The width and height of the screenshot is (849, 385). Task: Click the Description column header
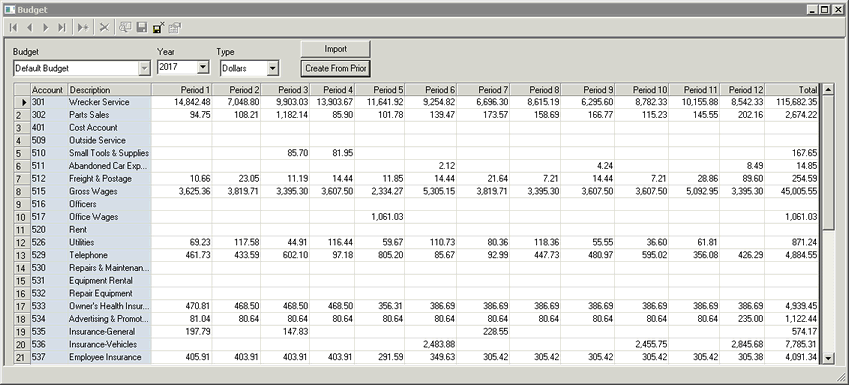(x=109, y=90)
